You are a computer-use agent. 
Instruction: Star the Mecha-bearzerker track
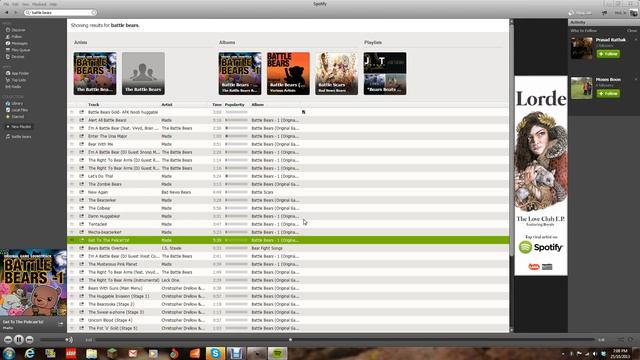click(x=72, y=232)
